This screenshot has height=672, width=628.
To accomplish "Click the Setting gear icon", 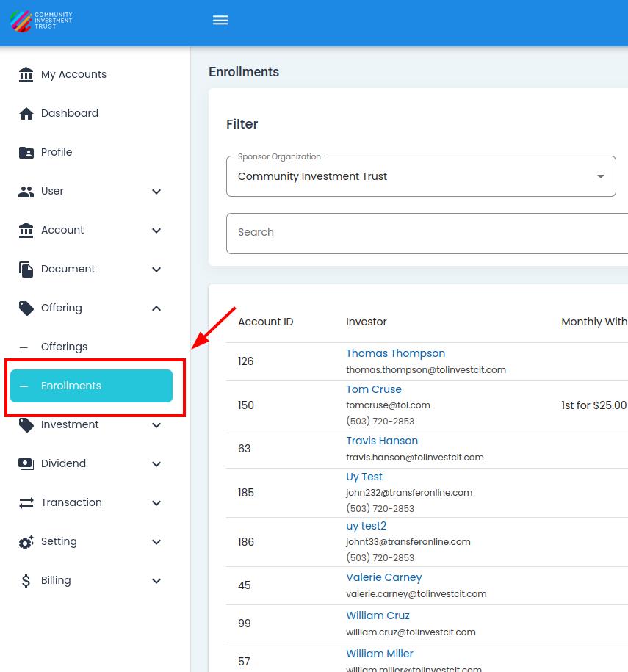I will (26, 542).
